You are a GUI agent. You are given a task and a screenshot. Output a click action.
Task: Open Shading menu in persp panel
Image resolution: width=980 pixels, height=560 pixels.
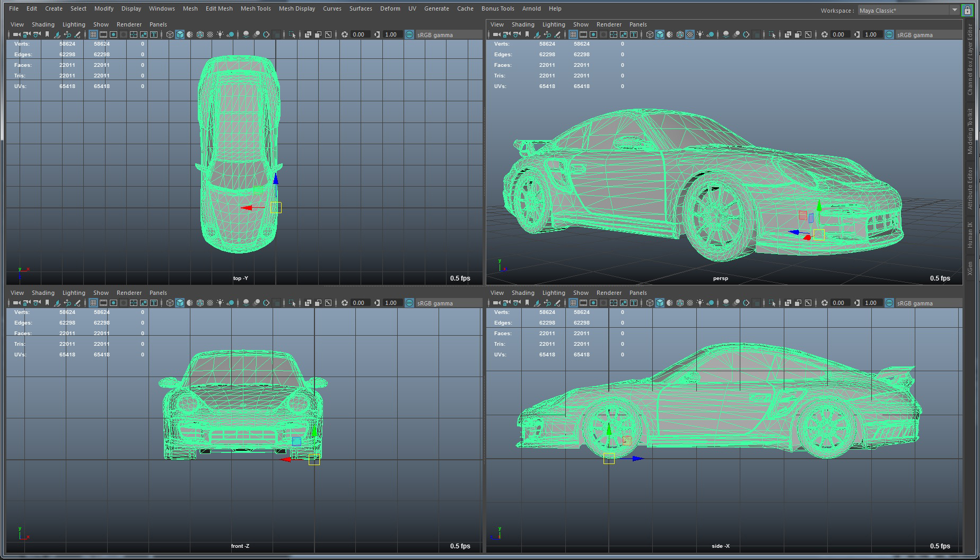(523, 24)
